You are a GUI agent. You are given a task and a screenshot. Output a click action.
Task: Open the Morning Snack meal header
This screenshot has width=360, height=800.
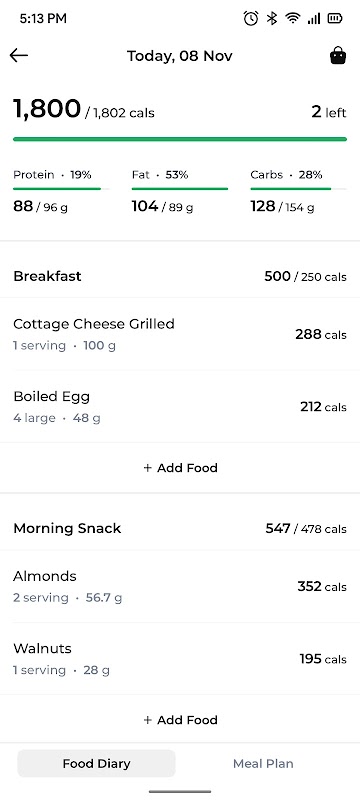[x=180, y=529]
